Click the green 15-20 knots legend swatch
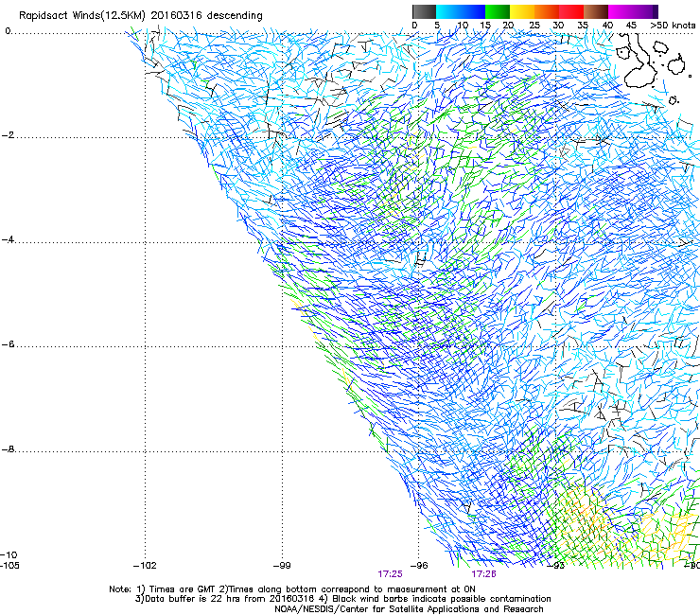This screenshot has width=700, height=615. (x=498, y=11)
